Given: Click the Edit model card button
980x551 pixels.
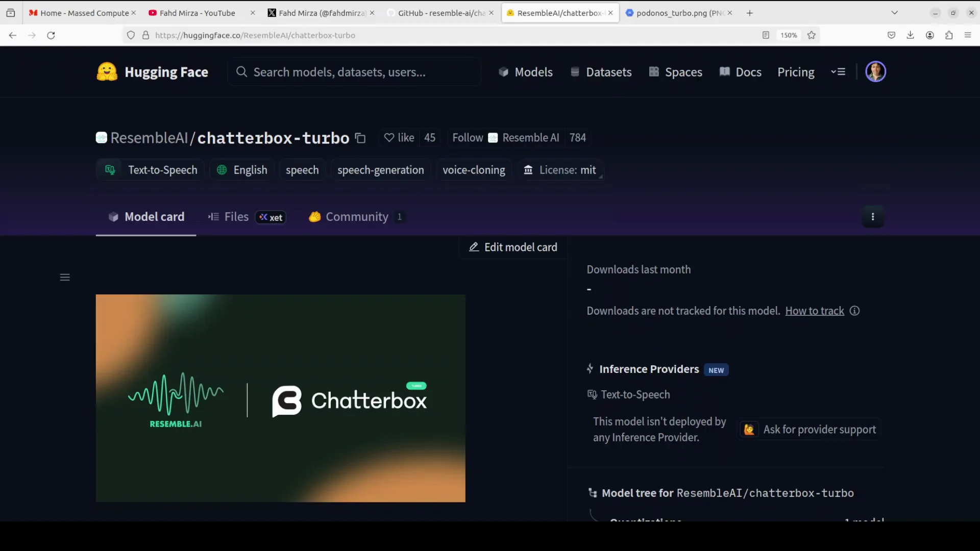Looking at the screenshot, I should 513,247.
